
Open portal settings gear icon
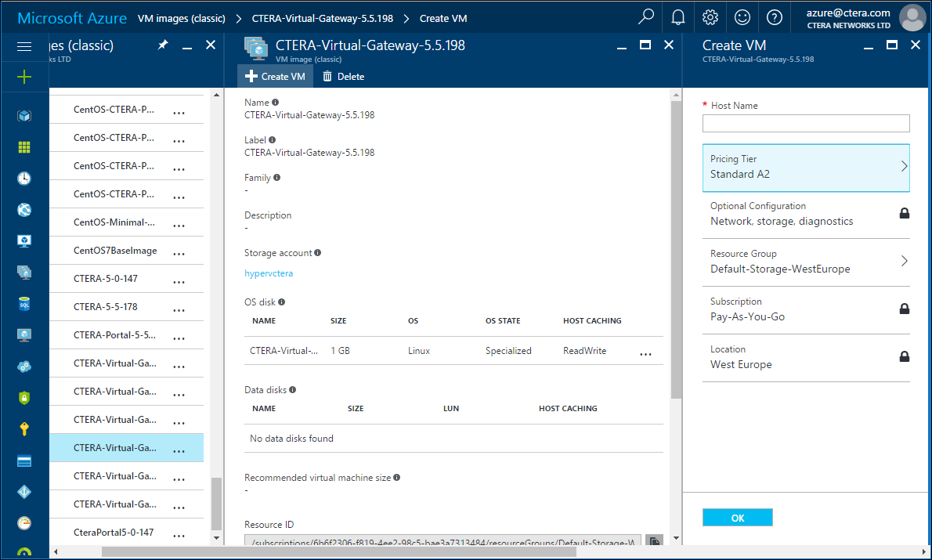click(710, 17)
